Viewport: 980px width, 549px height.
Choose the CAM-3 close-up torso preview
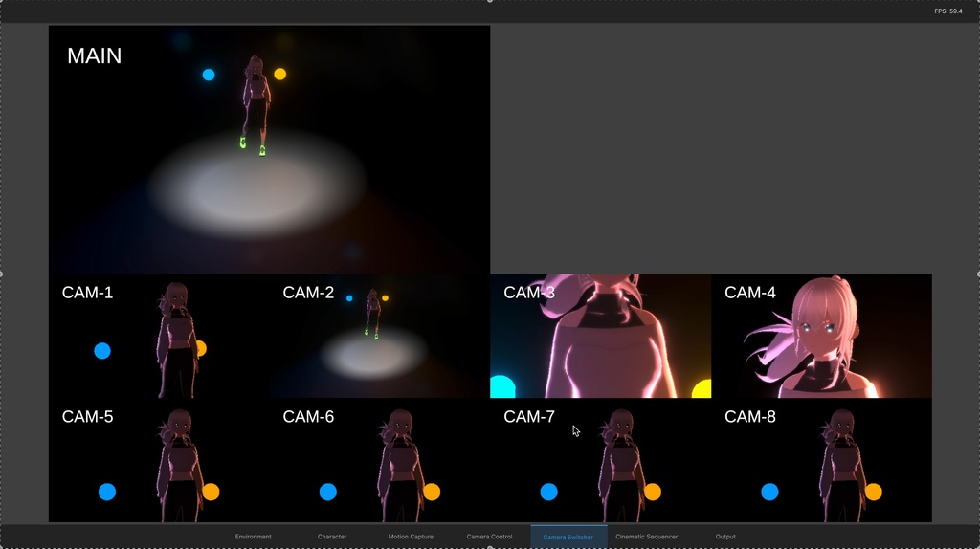pos(601,336)
